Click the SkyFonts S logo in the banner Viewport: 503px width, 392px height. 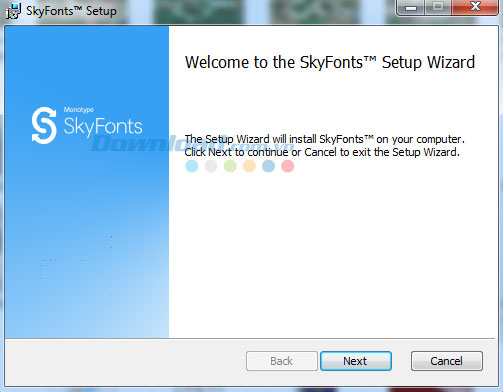44,125
